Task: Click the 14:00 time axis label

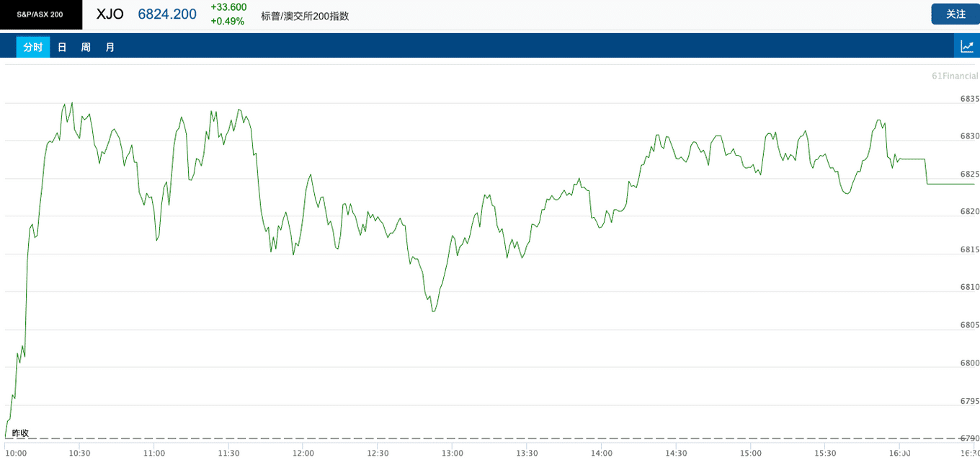Action: click(602, 453)
